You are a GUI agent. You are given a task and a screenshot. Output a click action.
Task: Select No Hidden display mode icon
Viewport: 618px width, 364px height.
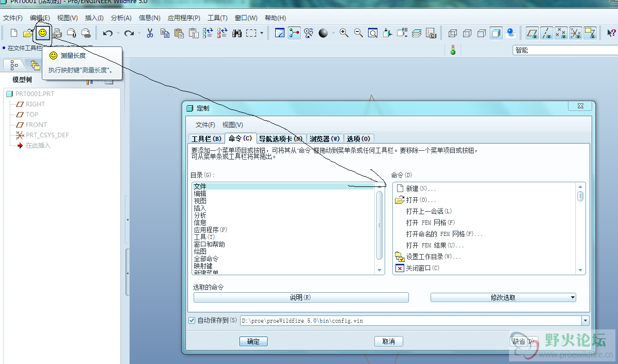[481, 33]
